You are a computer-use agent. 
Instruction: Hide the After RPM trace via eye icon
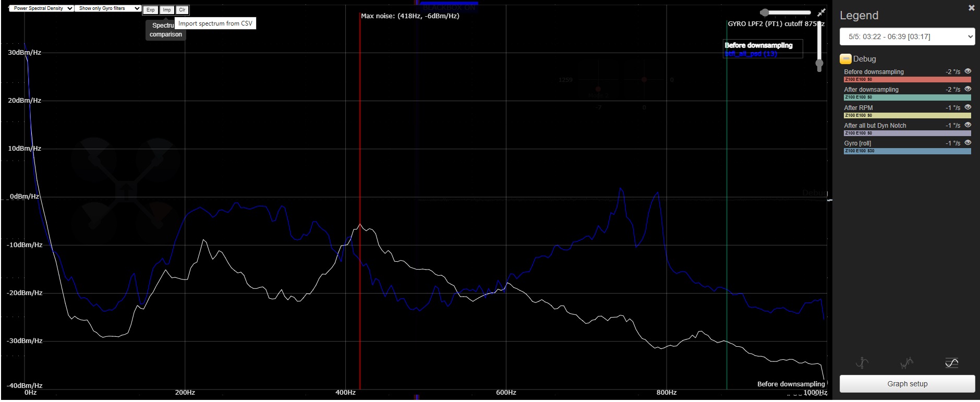tap(967, 107)
